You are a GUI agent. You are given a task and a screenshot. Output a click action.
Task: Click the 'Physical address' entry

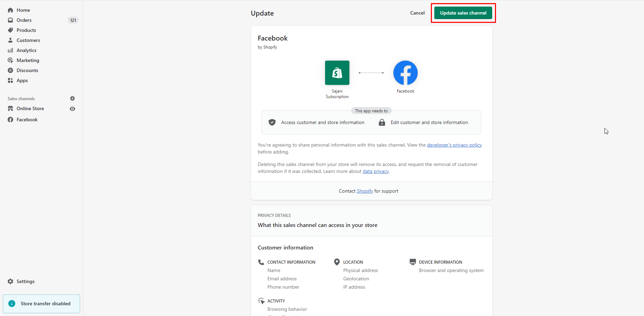coord(360,270)
